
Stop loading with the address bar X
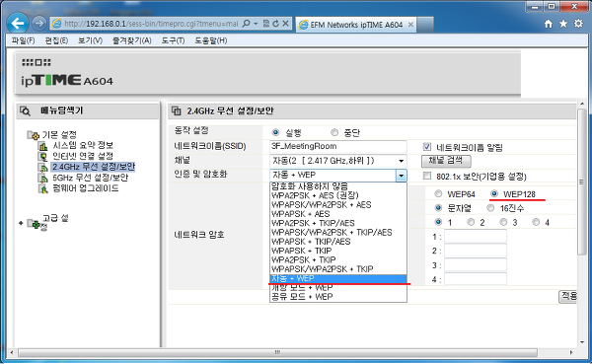click(286, 24)
